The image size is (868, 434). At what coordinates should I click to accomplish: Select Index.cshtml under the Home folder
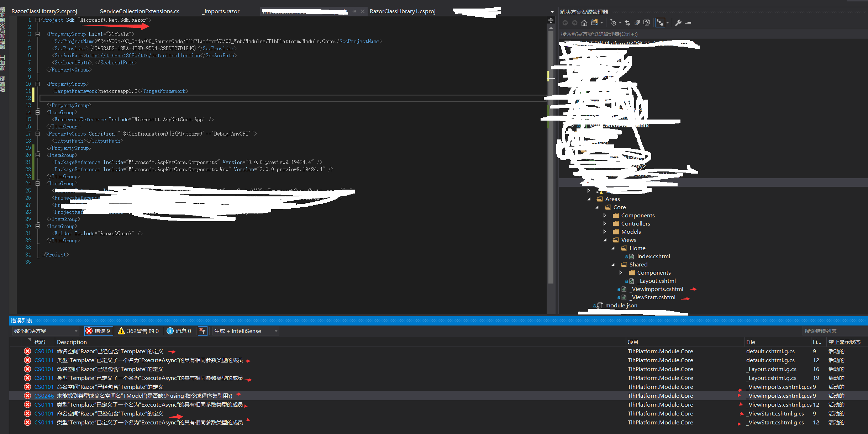(653, 256)
